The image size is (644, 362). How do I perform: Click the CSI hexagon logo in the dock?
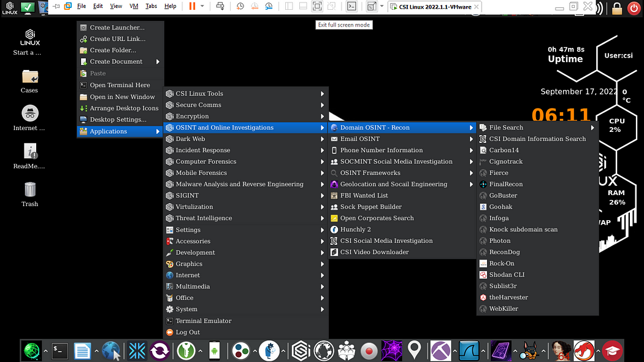(x=301, y=351)
